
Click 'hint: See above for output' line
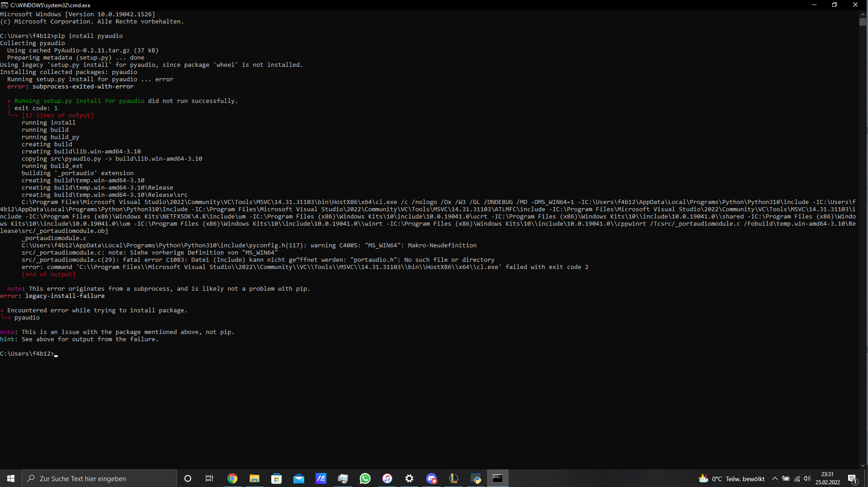[x=79, y=339]
